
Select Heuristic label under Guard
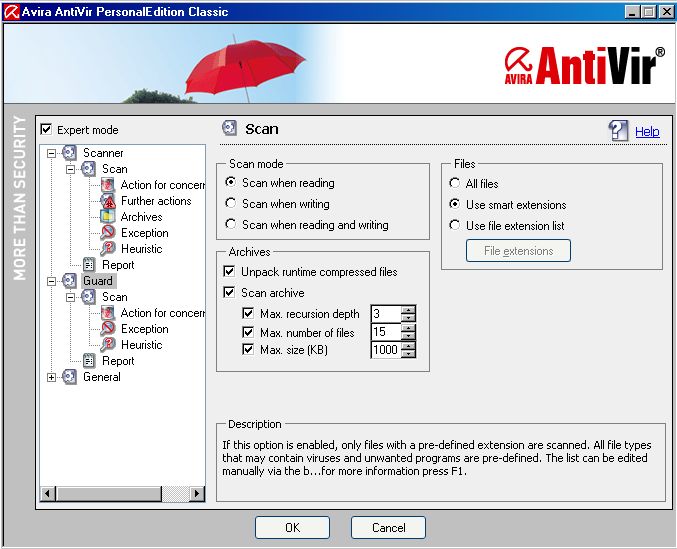point(142,344)
